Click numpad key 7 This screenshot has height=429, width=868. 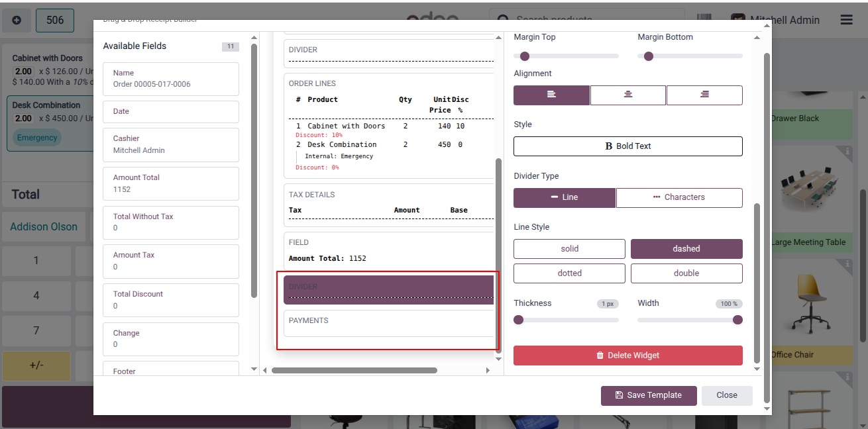pos(36,330)
